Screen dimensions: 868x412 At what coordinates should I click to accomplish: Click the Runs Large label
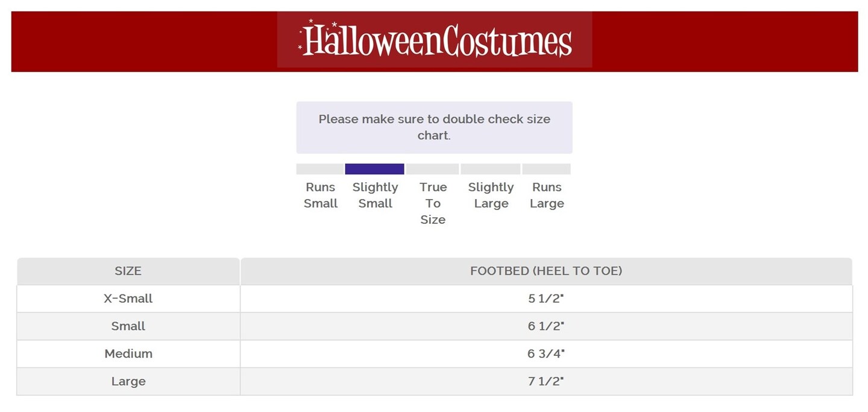click(547, 195)
